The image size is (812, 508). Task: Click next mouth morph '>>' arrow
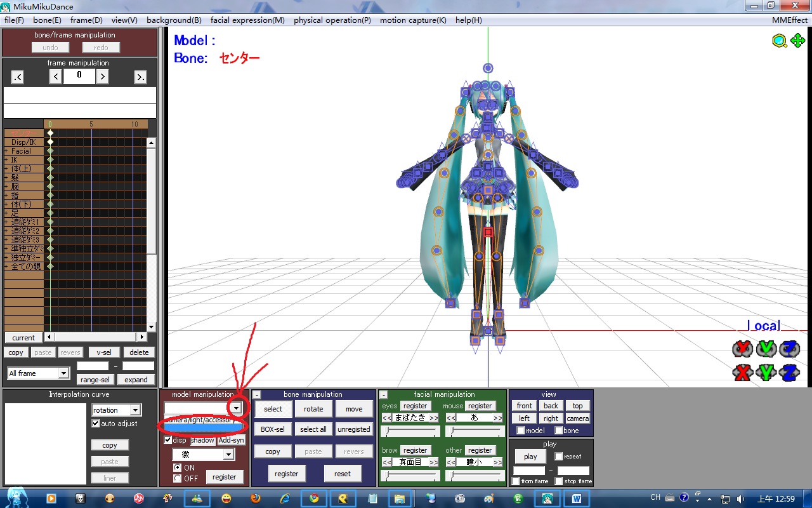pos(497,418)
